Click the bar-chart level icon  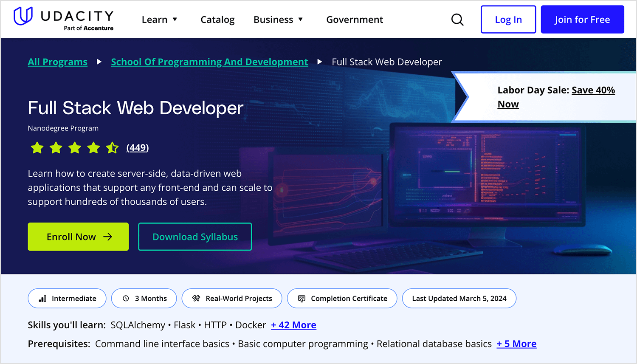pyautogui.click(x=42, y=299)
